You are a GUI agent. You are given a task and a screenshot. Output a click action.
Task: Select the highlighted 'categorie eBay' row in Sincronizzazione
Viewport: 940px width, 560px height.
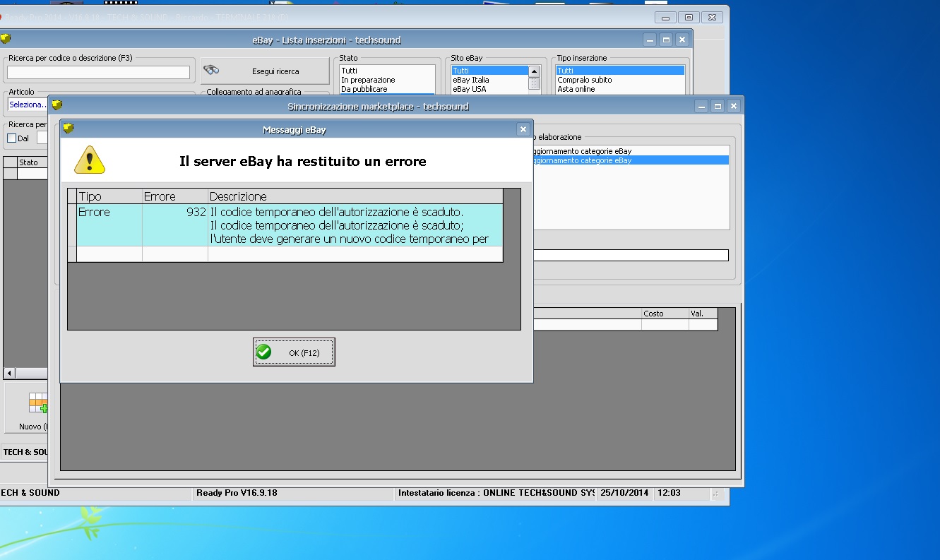tap(631, 160)
